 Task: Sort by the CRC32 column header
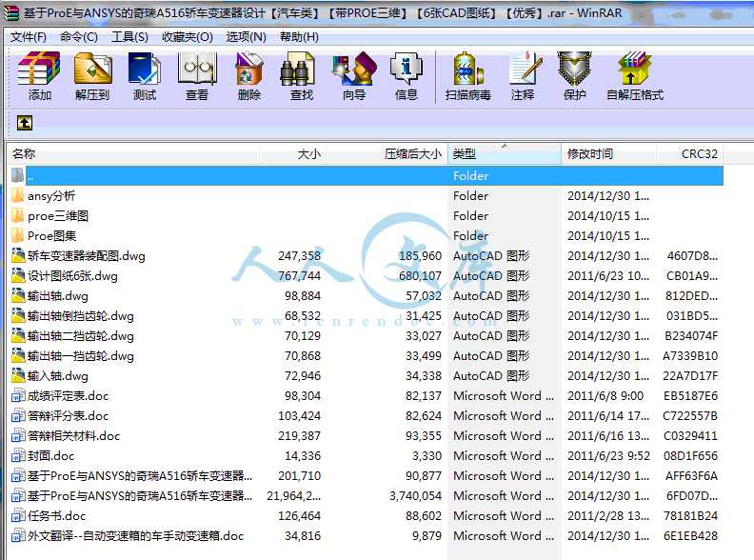[x=690, y=154]
